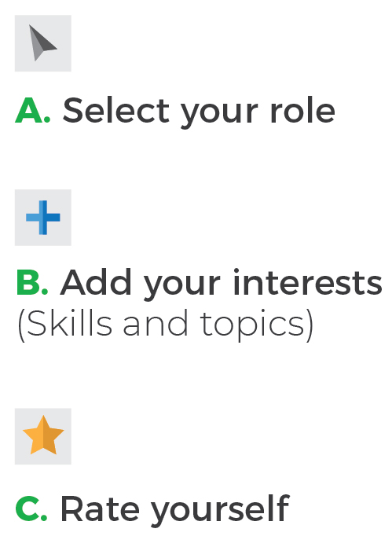
Task: Click the word 'Add' in step B heading
Action: point(96,282)
